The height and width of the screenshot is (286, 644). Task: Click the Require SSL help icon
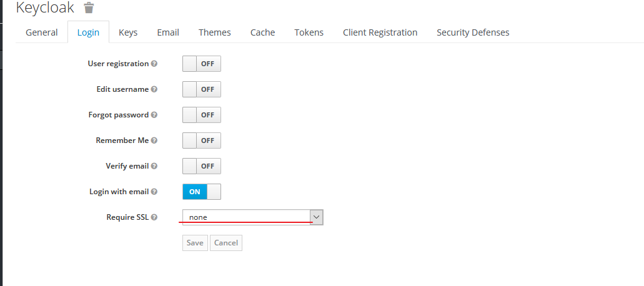click(x=154, y=217)
